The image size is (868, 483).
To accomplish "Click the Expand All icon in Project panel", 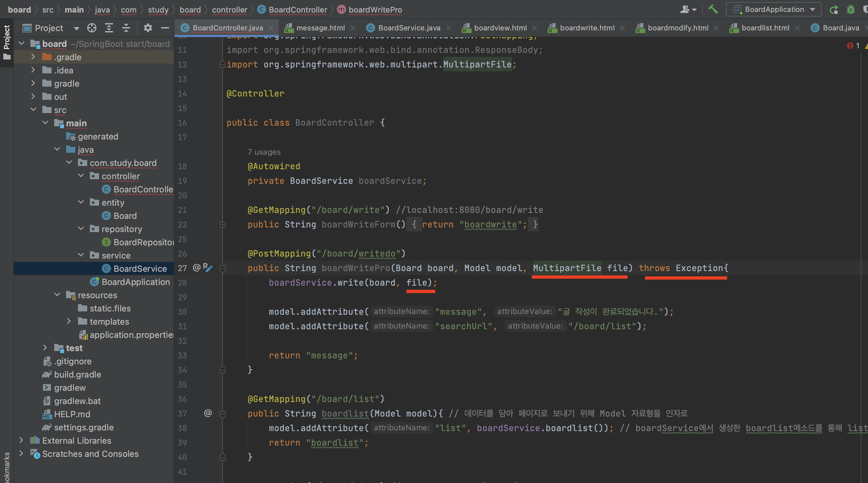I will click(109, 28).
